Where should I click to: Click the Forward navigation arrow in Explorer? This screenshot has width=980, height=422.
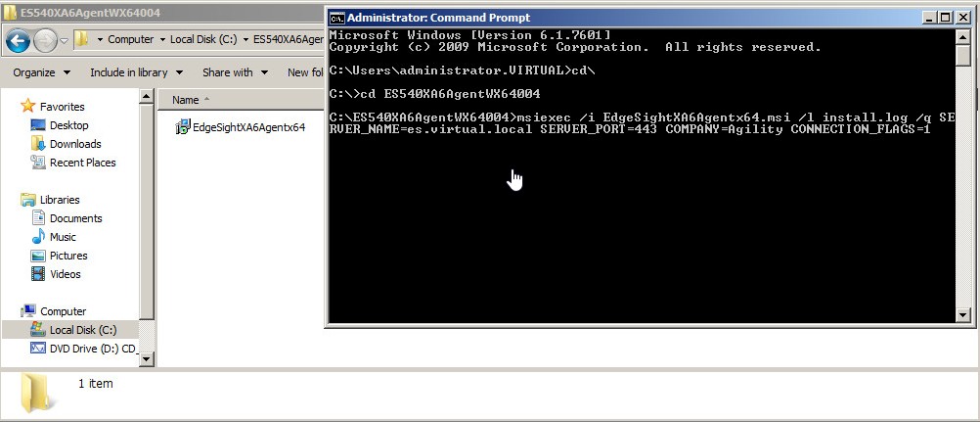45,40
